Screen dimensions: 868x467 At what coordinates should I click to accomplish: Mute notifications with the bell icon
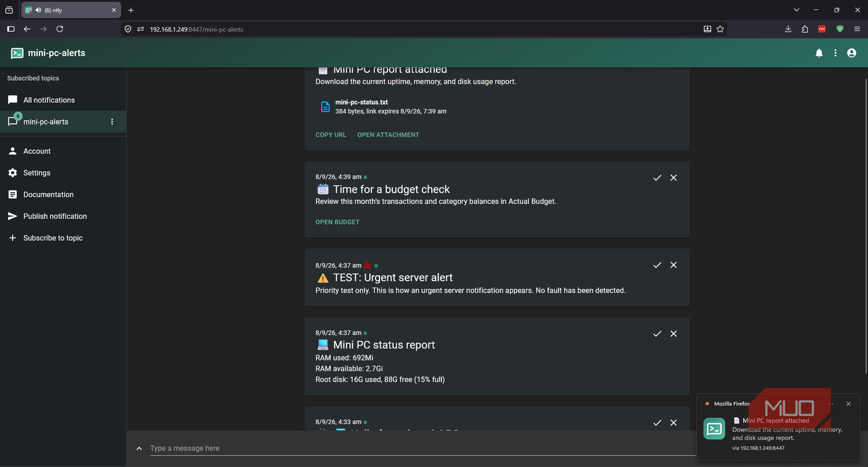pyautogui.click(x=819, y=53)
